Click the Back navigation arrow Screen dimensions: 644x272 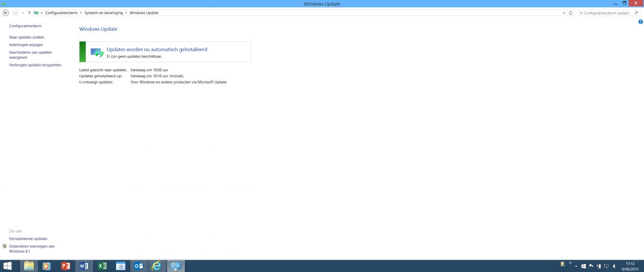click(5, 12)
